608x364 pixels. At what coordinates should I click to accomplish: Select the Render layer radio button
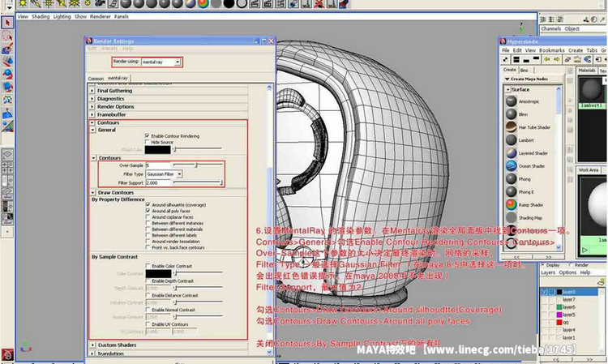point(572,265)
